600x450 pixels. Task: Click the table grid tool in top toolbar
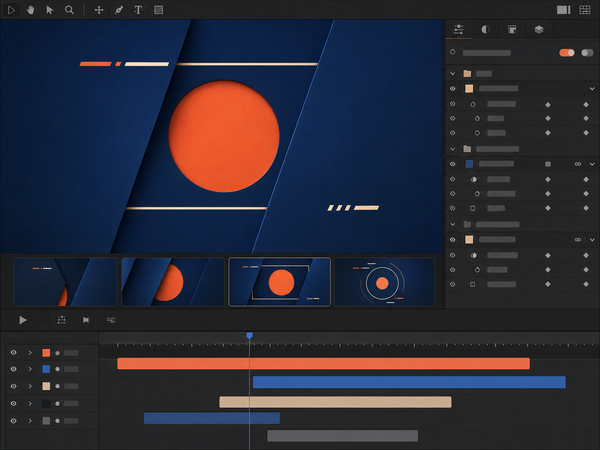click(x=158, y=10)
